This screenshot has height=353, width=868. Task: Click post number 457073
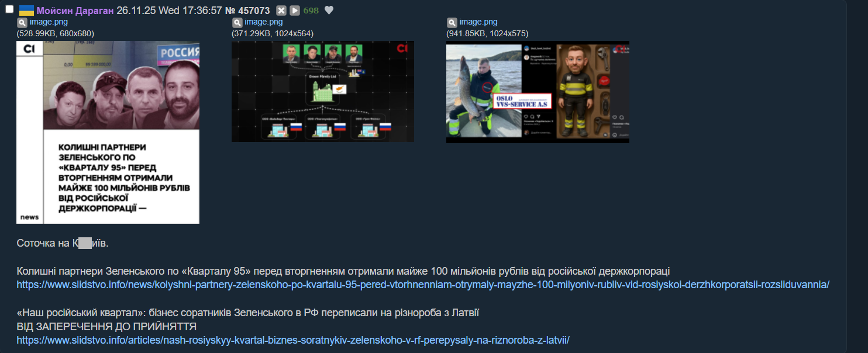[254, 11]
